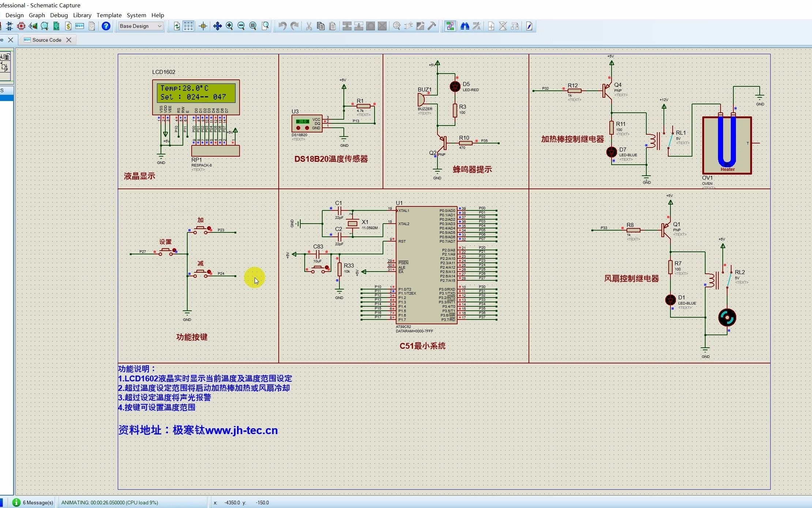
Task: Click the Redo icon in toolbar
Action: tap(293, 26)
